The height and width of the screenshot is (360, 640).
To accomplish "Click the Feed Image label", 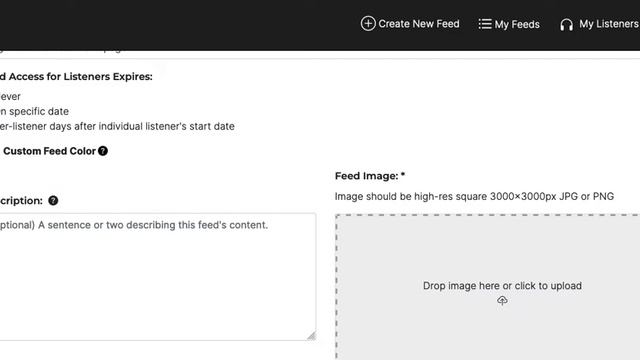I will click(370, 176).
